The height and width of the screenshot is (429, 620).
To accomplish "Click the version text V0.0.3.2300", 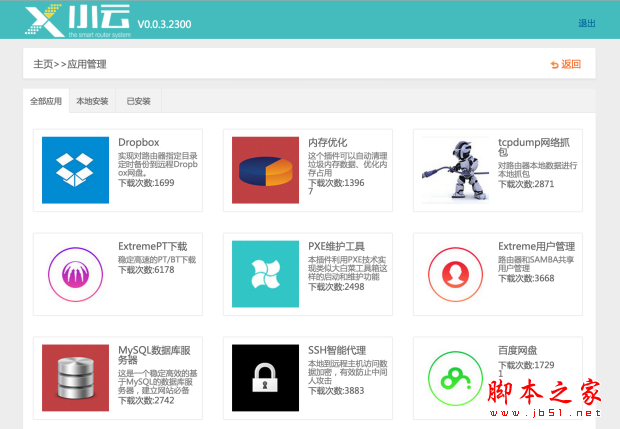I will (164, 25).
